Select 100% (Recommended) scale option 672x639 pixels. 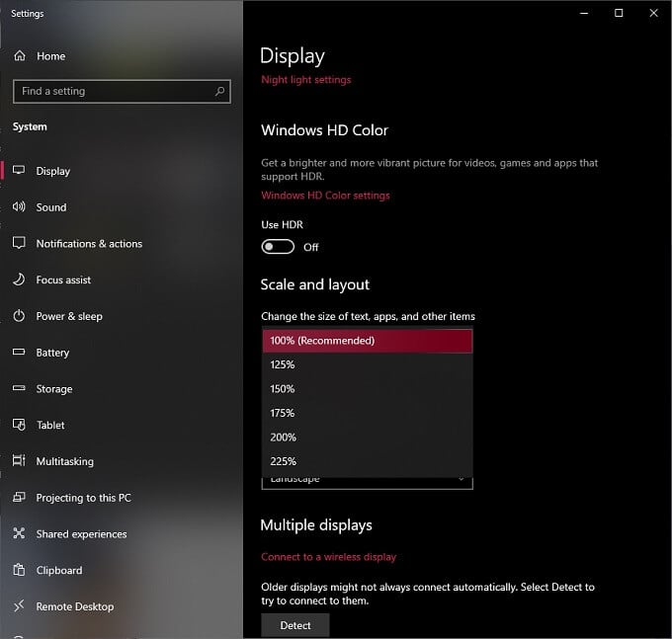click(x=368, y=341)
